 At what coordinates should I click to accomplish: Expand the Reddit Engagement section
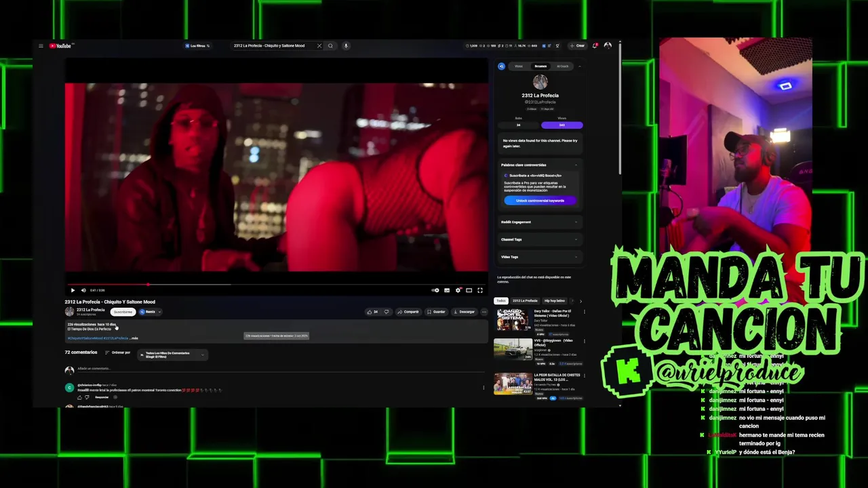(x=540, y=222)
